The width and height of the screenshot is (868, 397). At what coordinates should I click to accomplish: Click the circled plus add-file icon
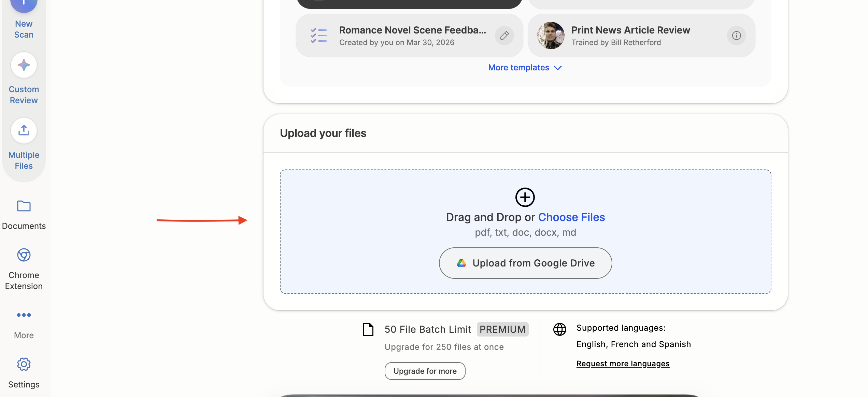click(x=525, y=197)
